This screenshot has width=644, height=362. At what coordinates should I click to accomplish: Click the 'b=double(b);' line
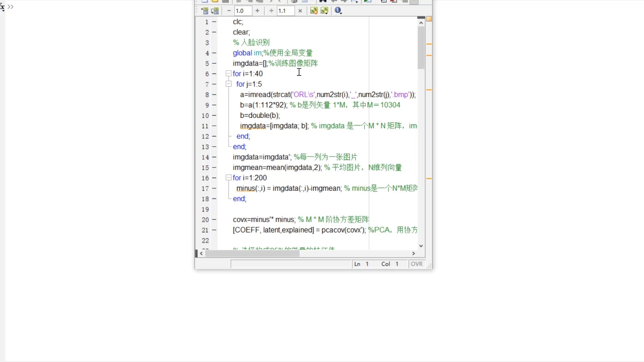tap(260, 115)
